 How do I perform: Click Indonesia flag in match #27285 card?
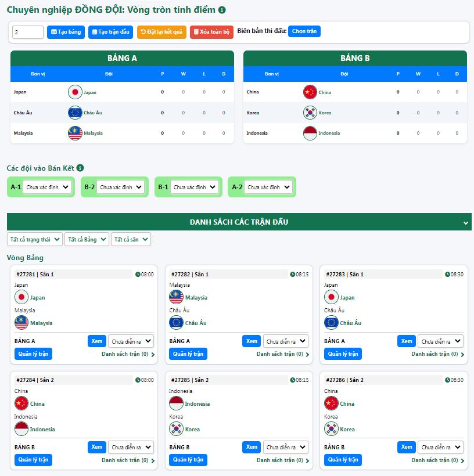tap(176, 403)
